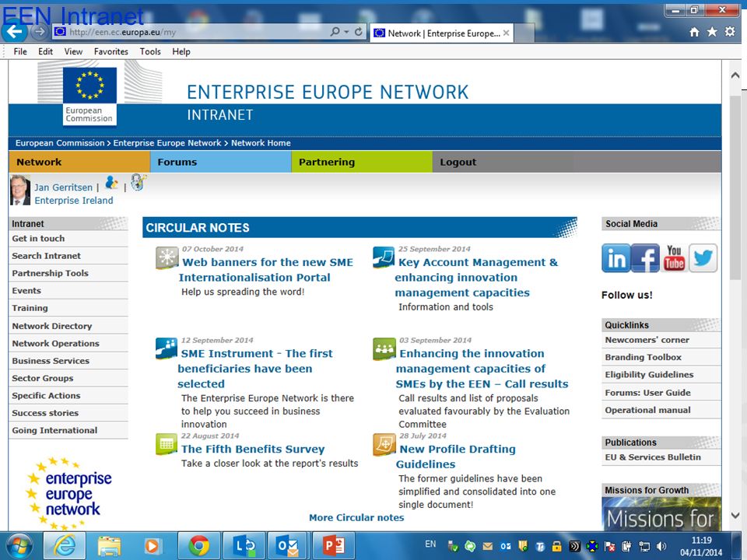Click the Enterprise Europe Network breadcrumb

pos(167,143)
